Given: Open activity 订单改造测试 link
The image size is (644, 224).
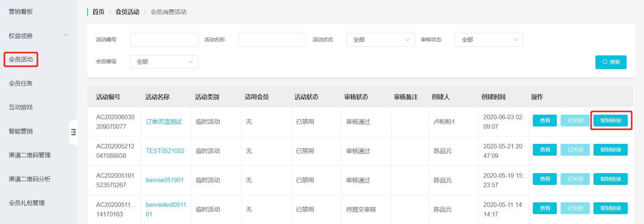Looking at the screenshot, I should 164,122.
